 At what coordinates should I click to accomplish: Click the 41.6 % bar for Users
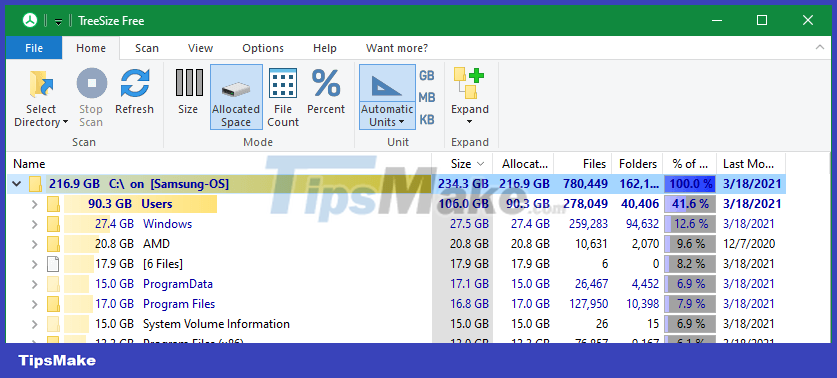pyautogui.click(x=690, y=204)
